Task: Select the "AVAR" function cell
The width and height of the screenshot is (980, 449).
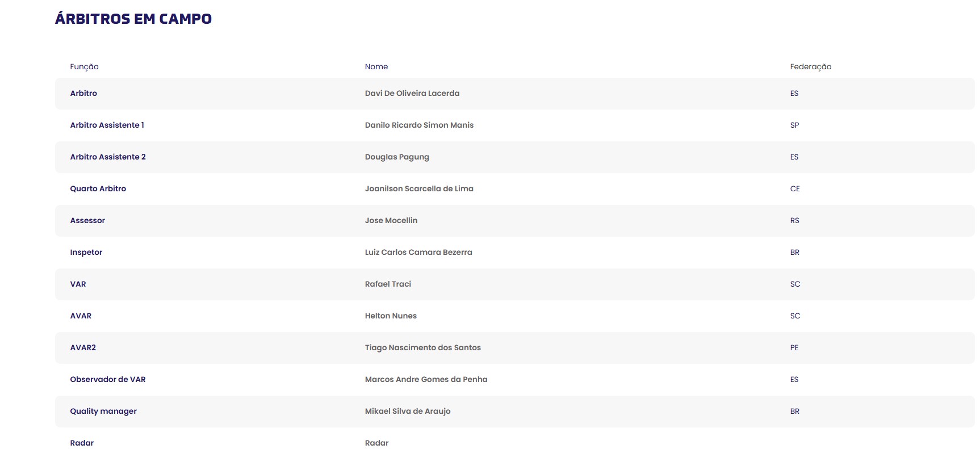Action: click(x=81, y=316)
